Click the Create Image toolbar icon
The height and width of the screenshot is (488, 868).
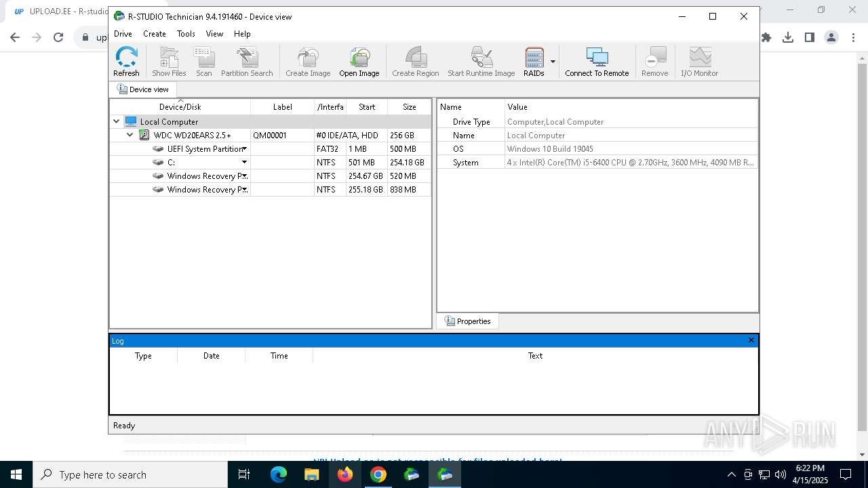pos(308,62)
